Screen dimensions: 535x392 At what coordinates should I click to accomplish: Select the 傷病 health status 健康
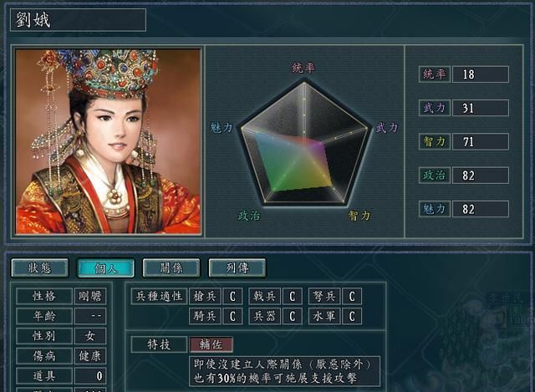tap(90, 356)
